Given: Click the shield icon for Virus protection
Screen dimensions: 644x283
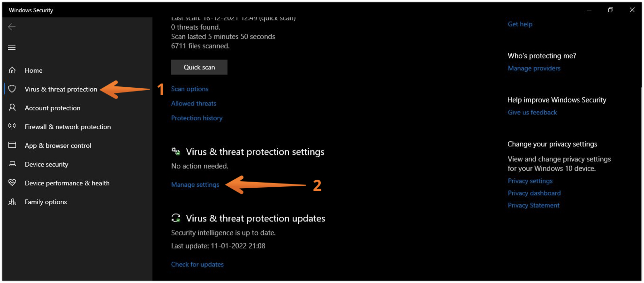Looking at the screenshot, I should point(12,89).
